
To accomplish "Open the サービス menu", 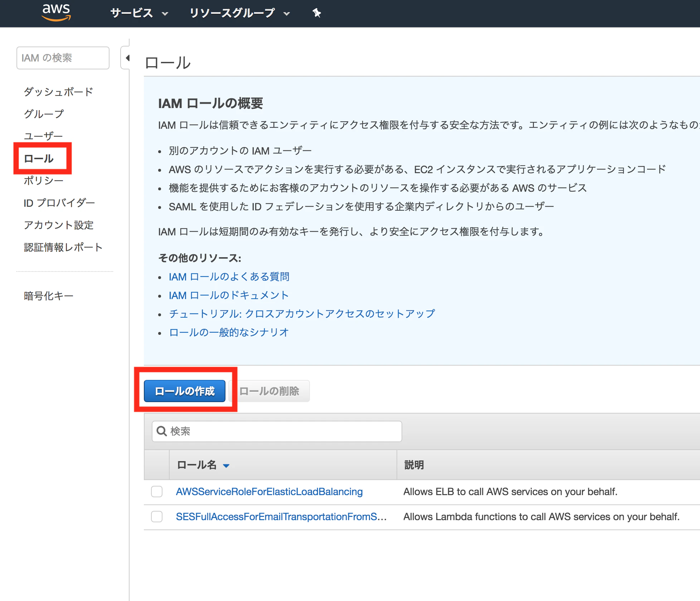I will 139,13.
